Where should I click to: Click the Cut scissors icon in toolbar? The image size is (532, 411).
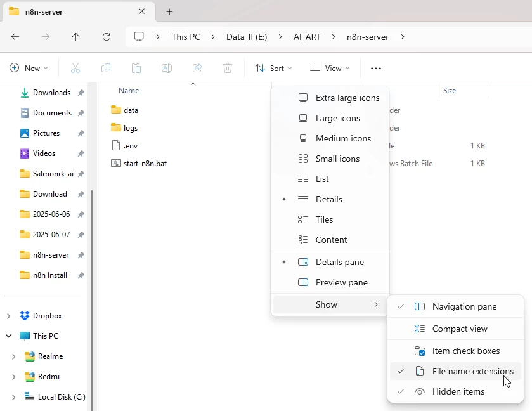(x=75, y=68)
